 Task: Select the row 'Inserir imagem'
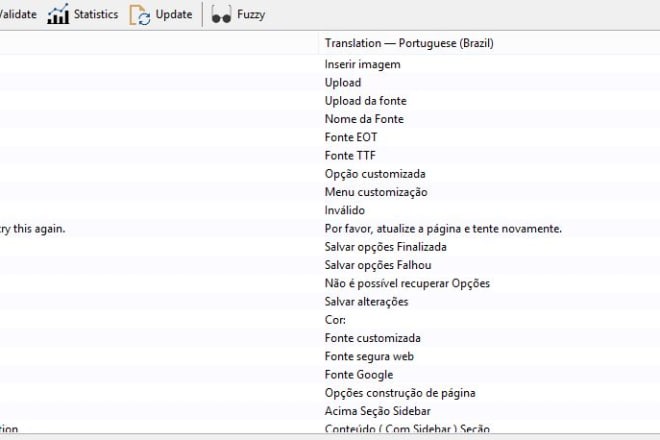[x=362, y=64]
